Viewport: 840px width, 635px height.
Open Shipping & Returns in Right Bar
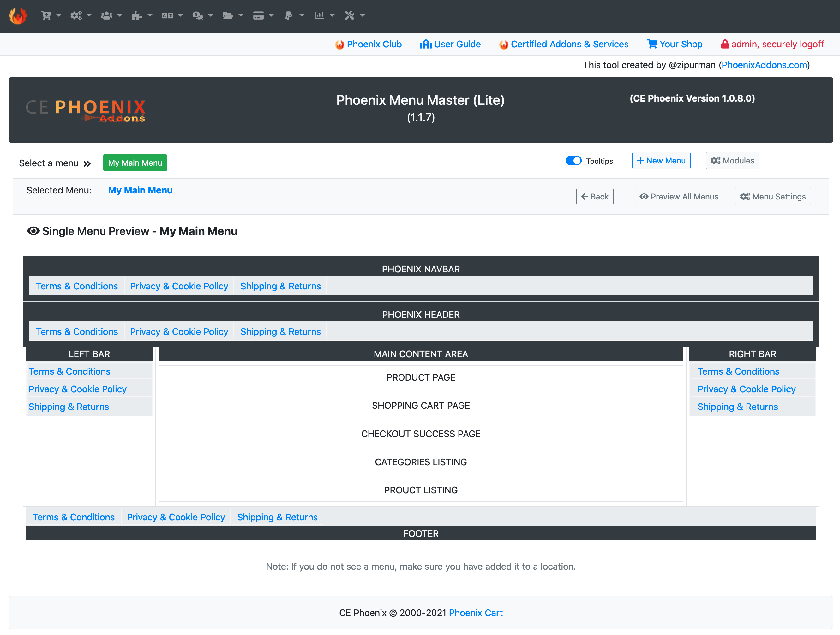pos(737,407)
